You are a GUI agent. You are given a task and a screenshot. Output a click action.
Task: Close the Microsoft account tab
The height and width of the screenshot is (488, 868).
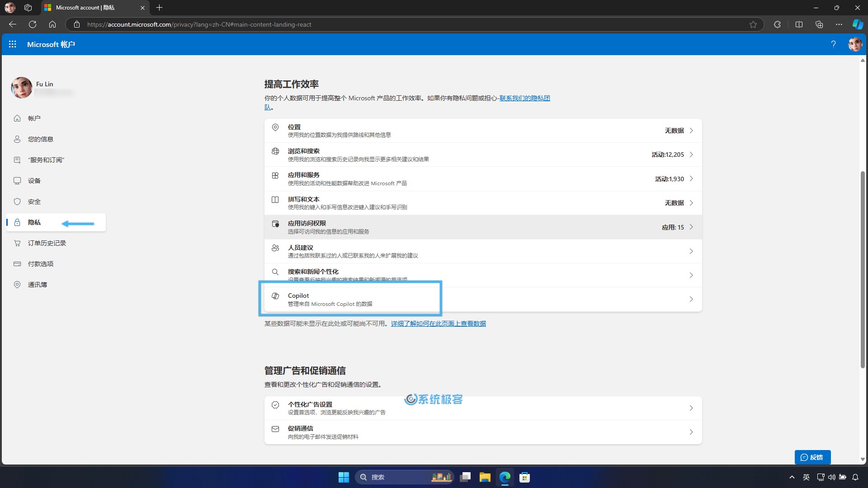(142, 8)
